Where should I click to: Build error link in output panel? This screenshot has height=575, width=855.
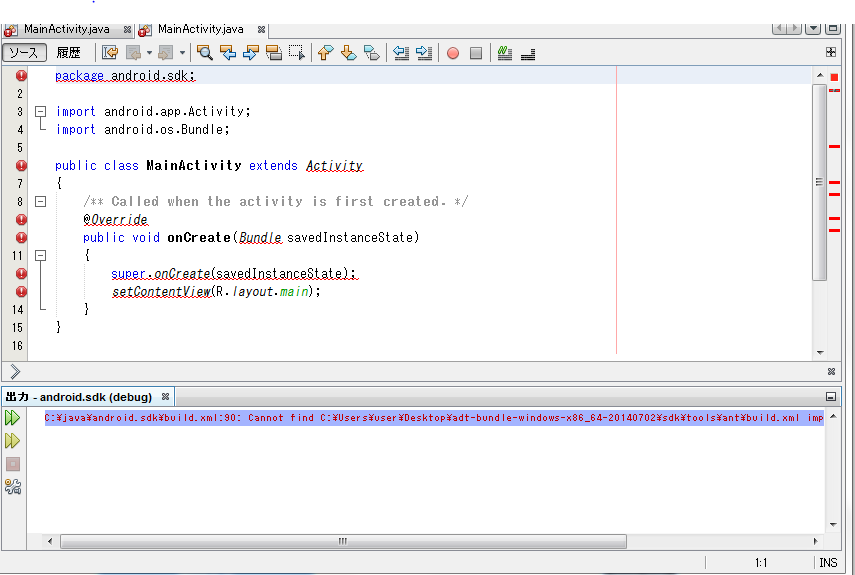434,418
